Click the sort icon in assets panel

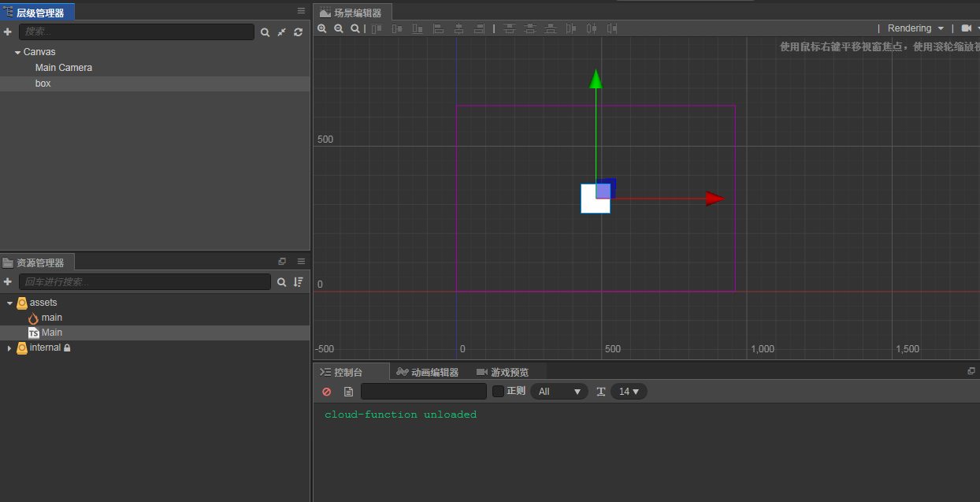point(299,282)
